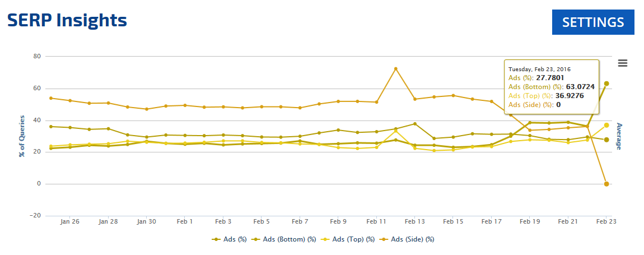Click Ads (Bottom) top point on Feb 23
Screen dimensions: 644x255
click(606, 84)
